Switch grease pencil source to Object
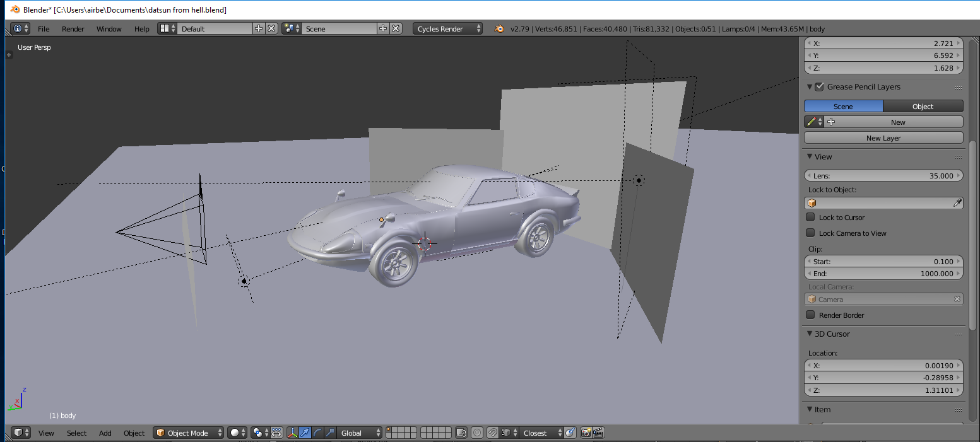 [x=923, y=106]
